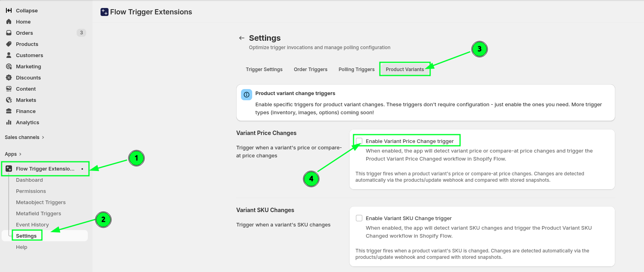Click the Orders inbox icon
The height and width of the screenshot is (272, 644).
[9, 33]
